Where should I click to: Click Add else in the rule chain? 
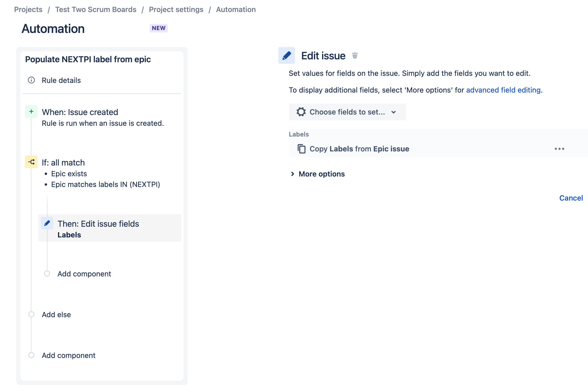point(56,315)
